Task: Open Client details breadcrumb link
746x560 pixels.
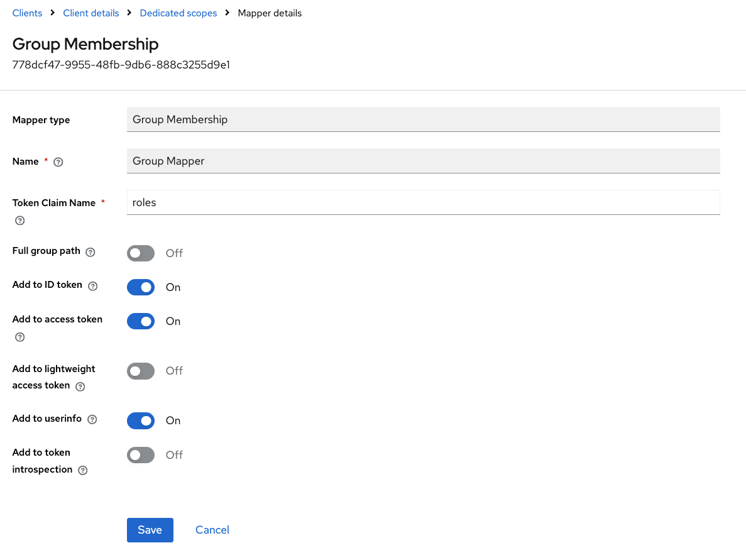Action: click(91, 13)
